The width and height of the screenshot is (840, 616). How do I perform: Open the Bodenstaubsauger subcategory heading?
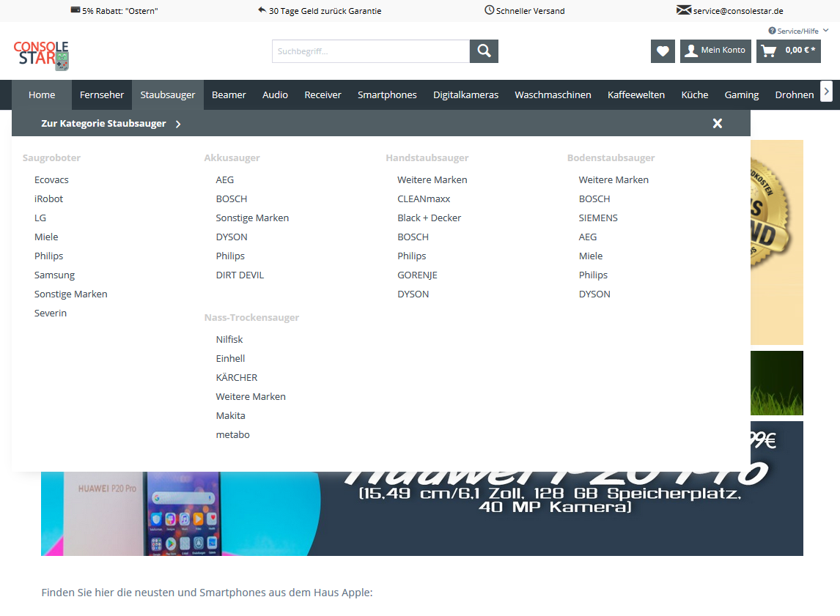tap(611, 158)
